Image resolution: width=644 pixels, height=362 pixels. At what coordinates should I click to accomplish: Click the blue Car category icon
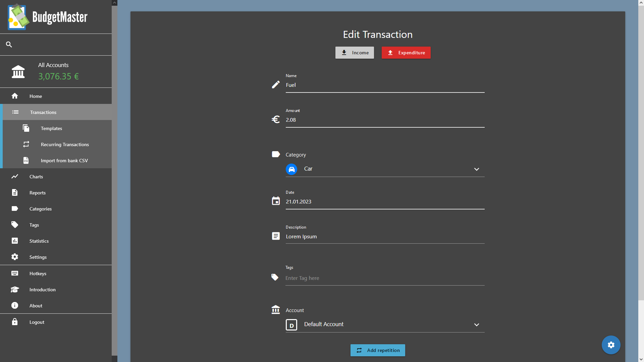(x=291, y=169)
